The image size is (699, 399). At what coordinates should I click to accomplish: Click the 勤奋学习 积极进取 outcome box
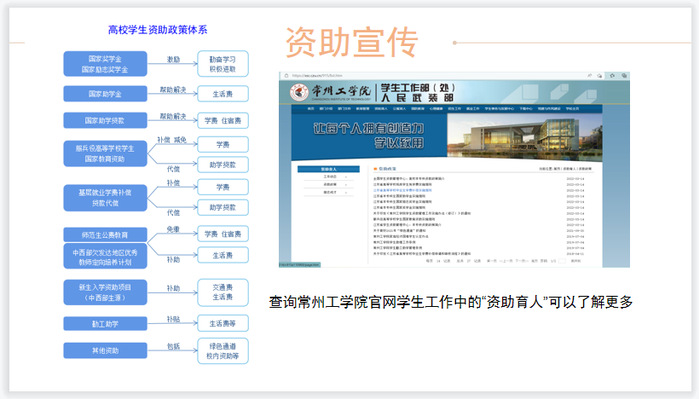click(223, 64)
